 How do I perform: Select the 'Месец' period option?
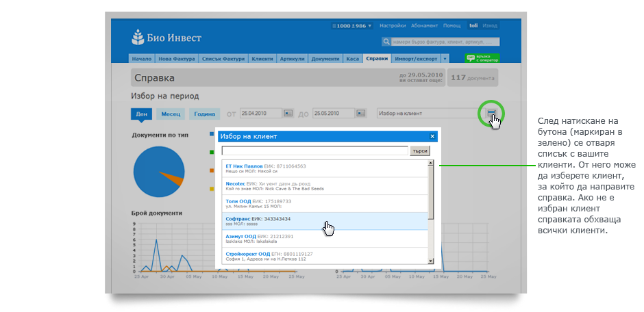point(171,114)
